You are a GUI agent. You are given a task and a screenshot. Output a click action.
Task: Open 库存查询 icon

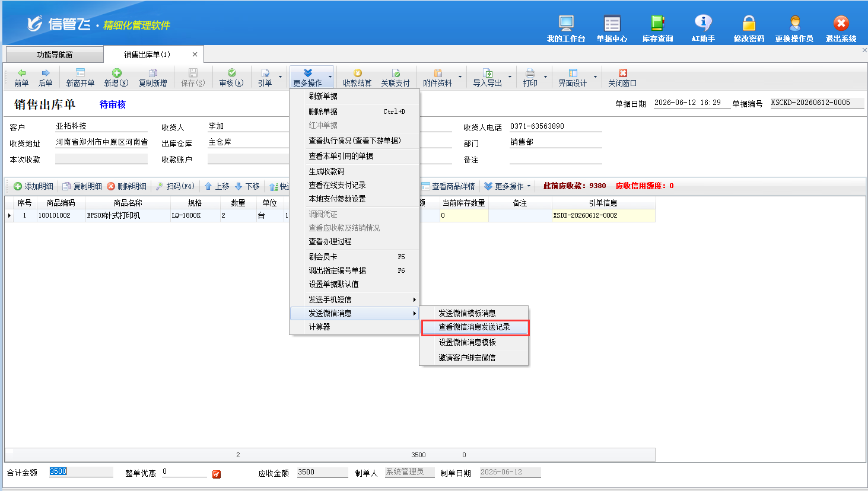coord(657,28)
